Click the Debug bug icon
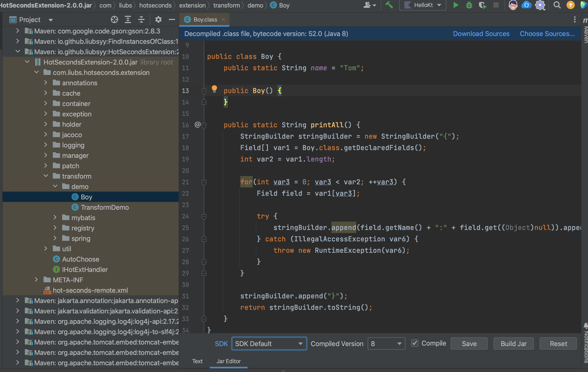588x372 pixels. (469, 5)
